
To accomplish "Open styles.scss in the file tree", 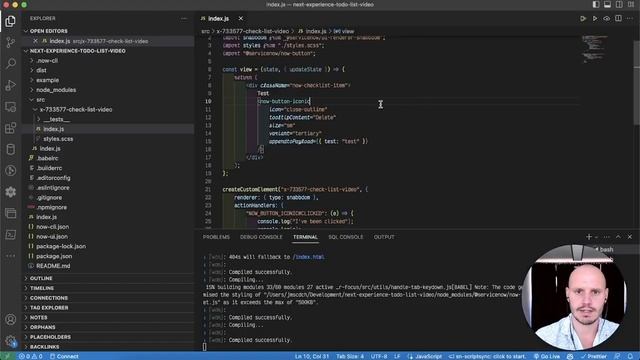I will pyautogui.click(x=58, y=139).
